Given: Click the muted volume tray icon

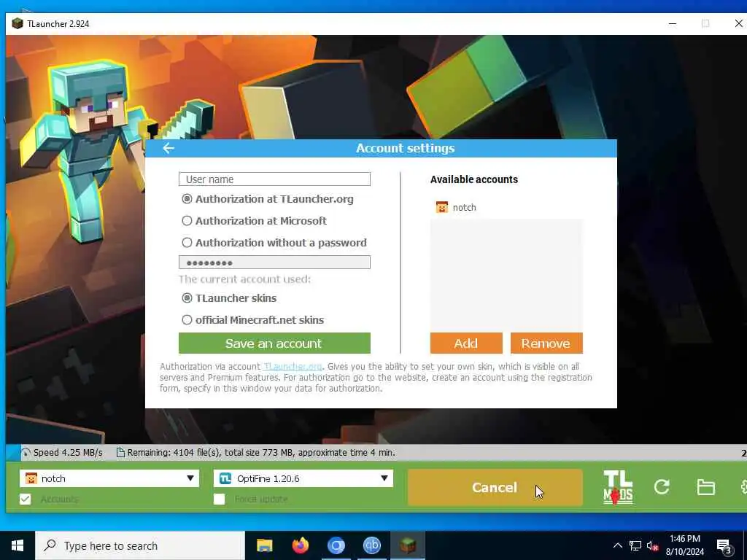Looking at the screenshot, I should point(653,545).
